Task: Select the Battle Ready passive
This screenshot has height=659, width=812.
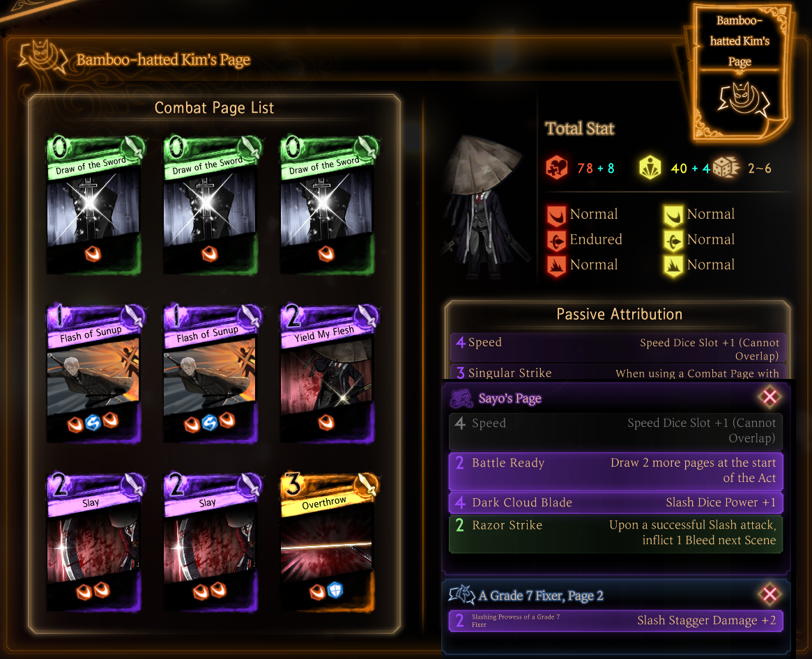Action: point(615,471)
